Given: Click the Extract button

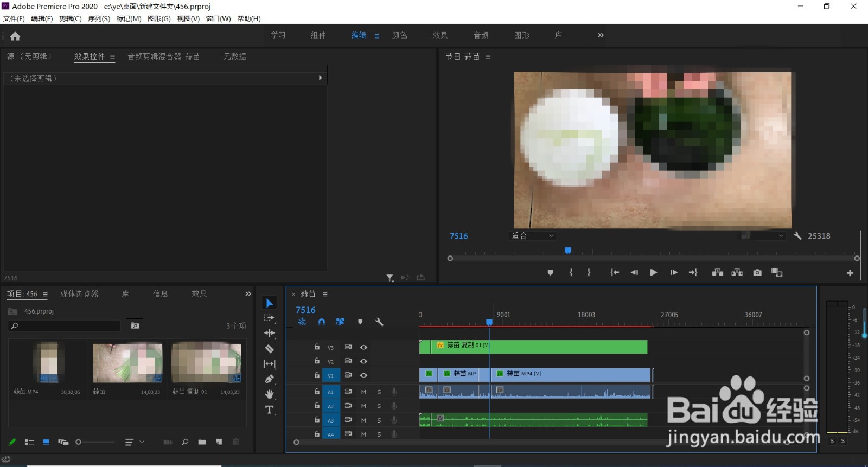Looking at the screenshot, I should (x=737, y=272).
